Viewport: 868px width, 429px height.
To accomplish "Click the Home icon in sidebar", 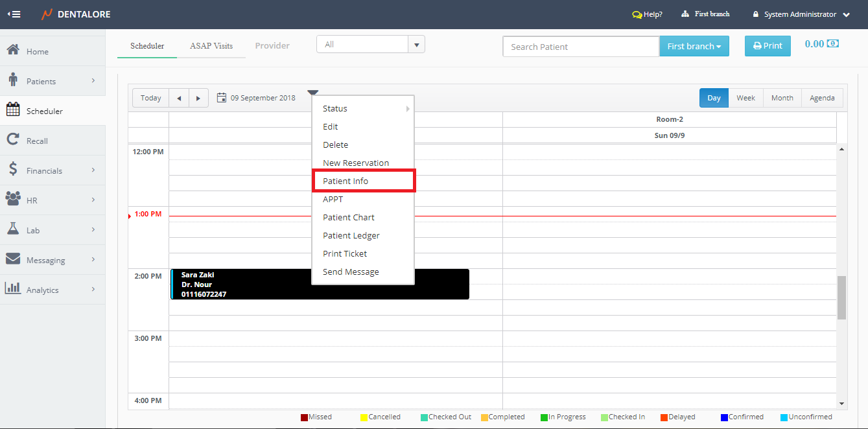I will point(12,51).
